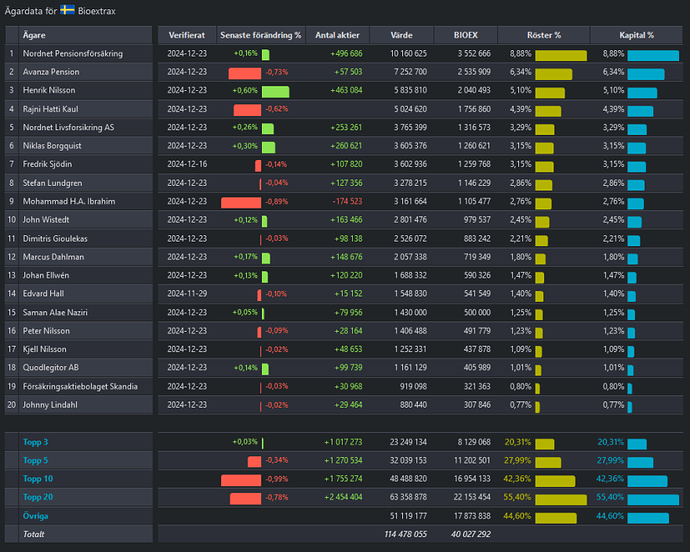The height and width of the screenshot is (552, 690).
Task: Sort by Senaste förändring % header
Action: click(261, 35)
